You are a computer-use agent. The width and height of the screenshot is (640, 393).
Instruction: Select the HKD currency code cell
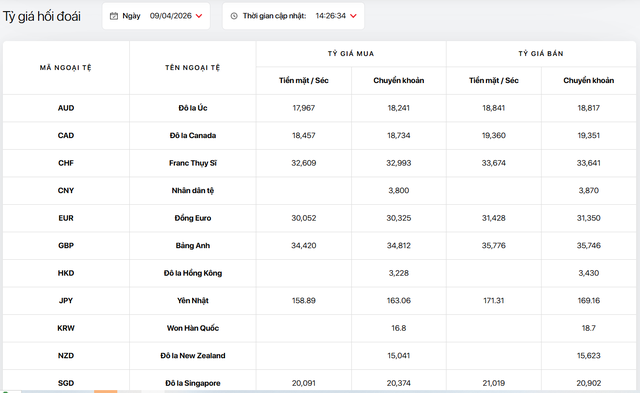(x=66, y=273)
